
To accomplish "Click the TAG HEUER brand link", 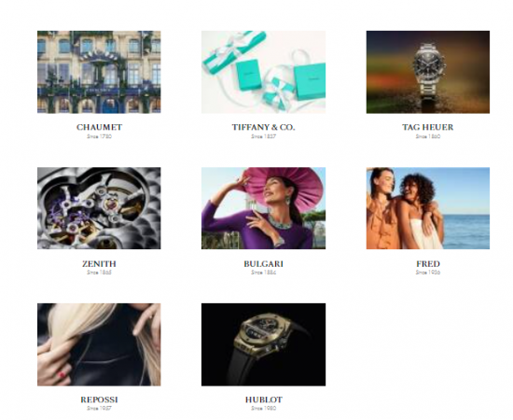I will (428, 127).
